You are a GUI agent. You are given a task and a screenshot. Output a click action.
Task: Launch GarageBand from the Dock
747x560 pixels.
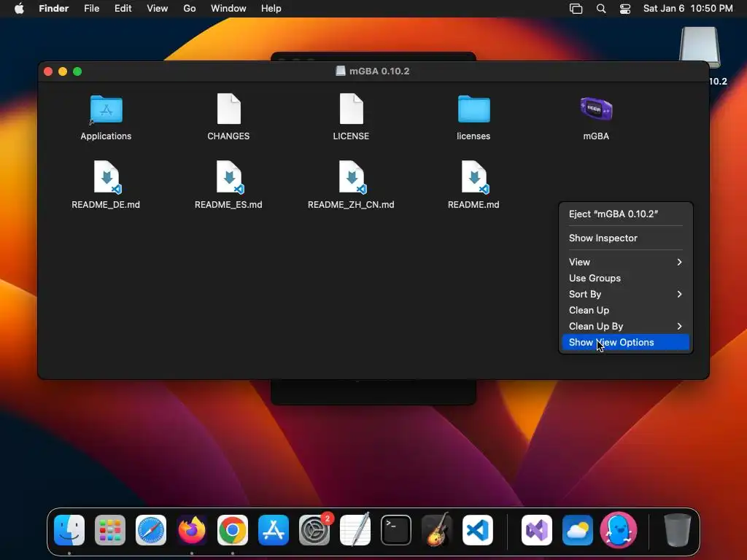(437, 530)
